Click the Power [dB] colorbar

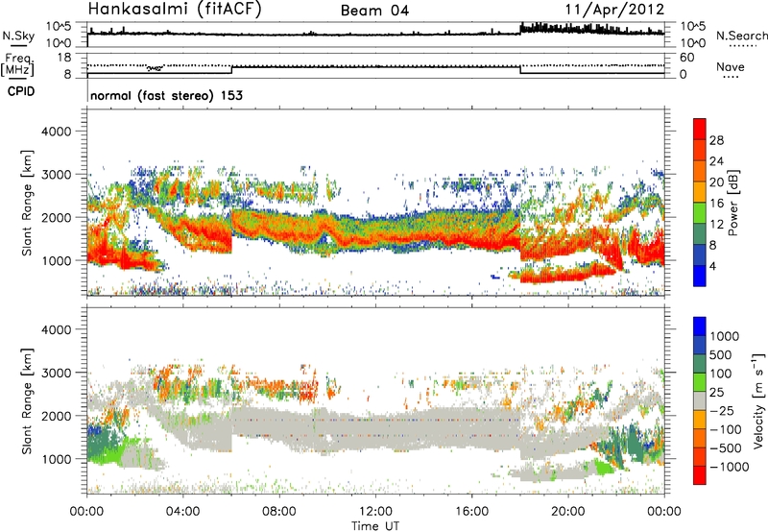tap(700, 203)
